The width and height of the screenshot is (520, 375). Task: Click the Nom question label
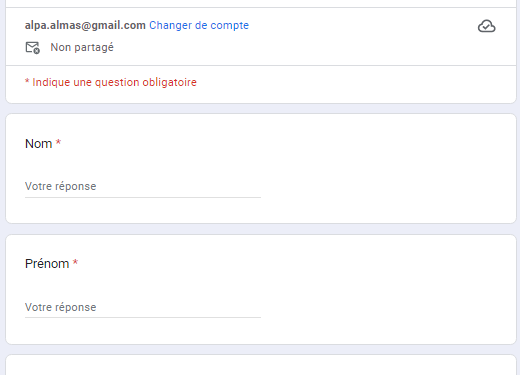coord(39,144)
